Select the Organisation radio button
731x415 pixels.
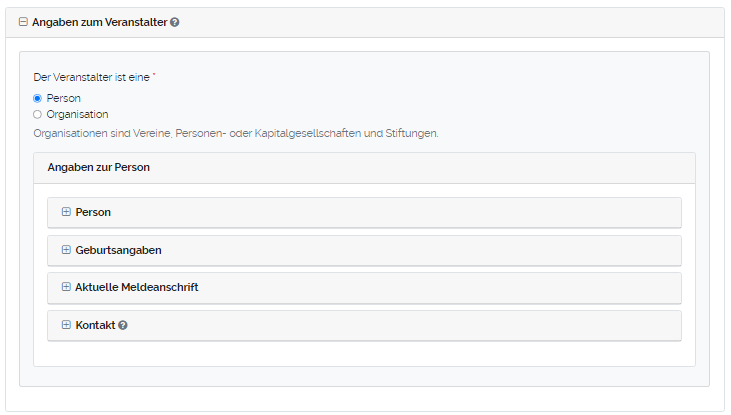click(37, 114)
